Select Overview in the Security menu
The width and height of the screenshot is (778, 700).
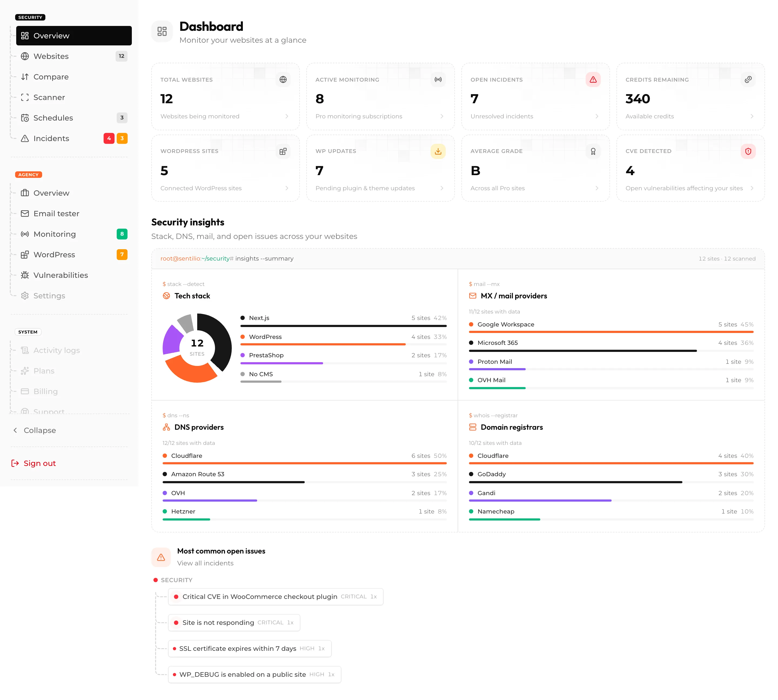point(74,36)
